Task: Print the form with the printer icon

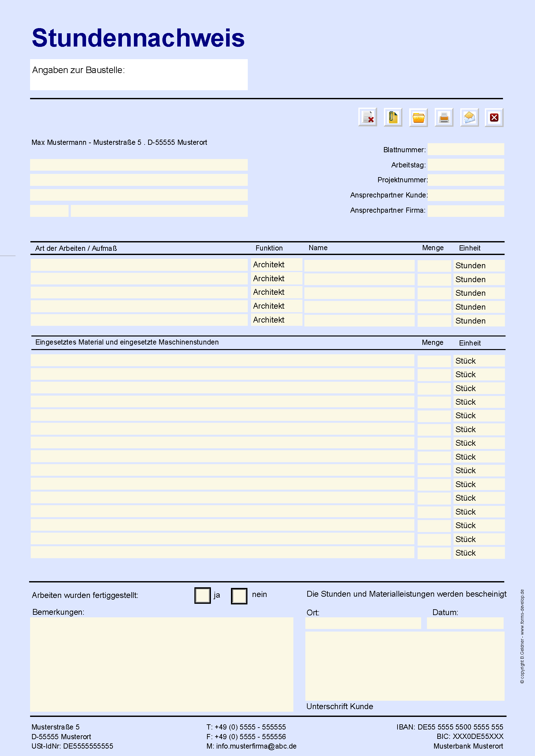Action: [444, 117]
